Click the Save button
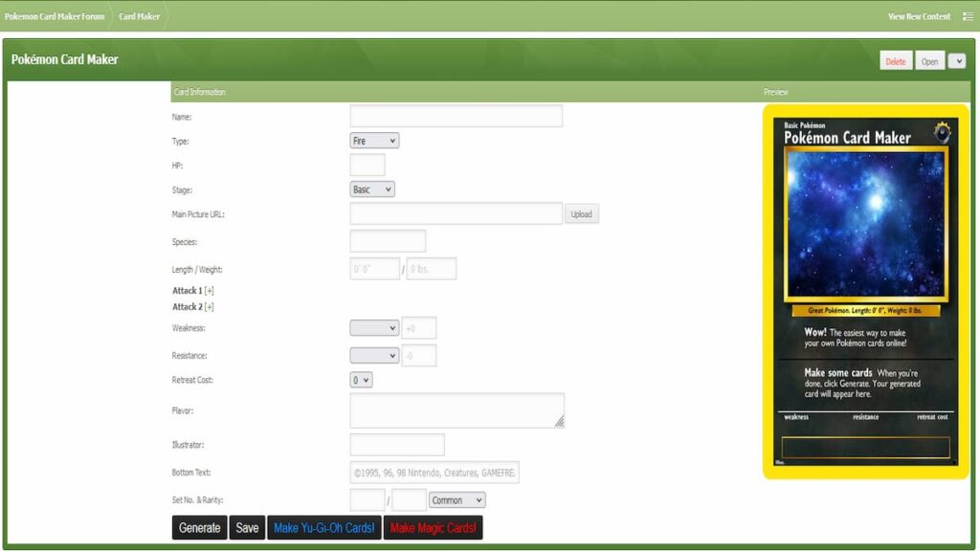Screen dimensions: 980x551 (247, 528)
